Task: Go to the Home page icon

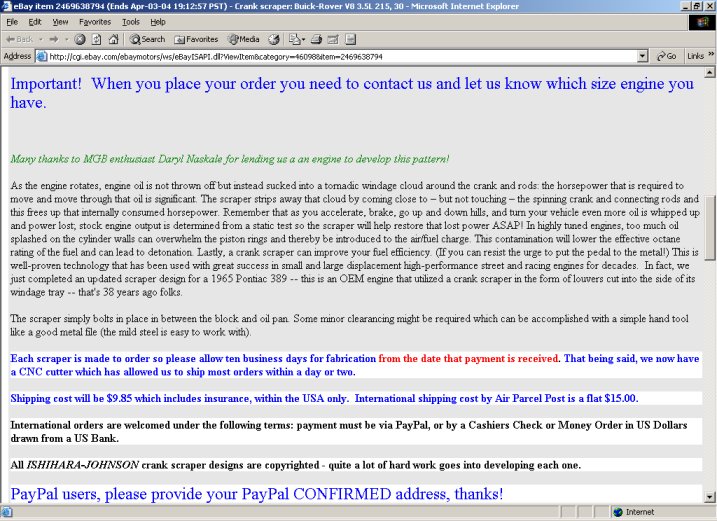Action: pos(113,39)
